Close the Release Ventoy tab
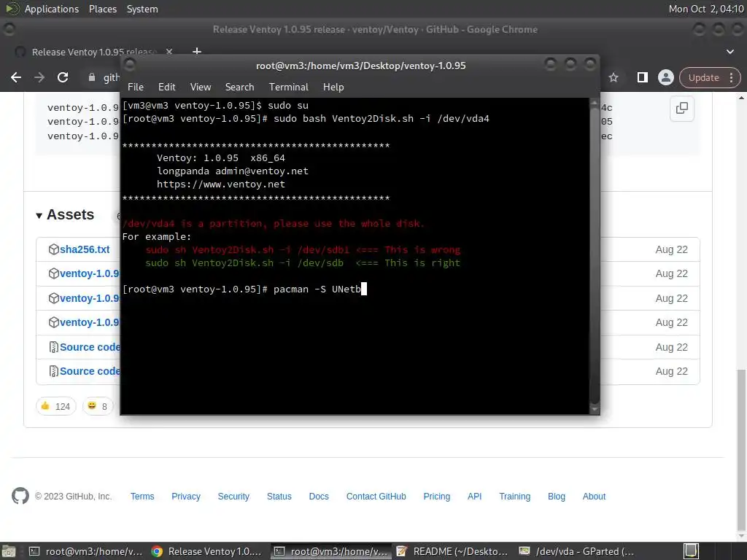747x560 pixels. click(169, 52)
